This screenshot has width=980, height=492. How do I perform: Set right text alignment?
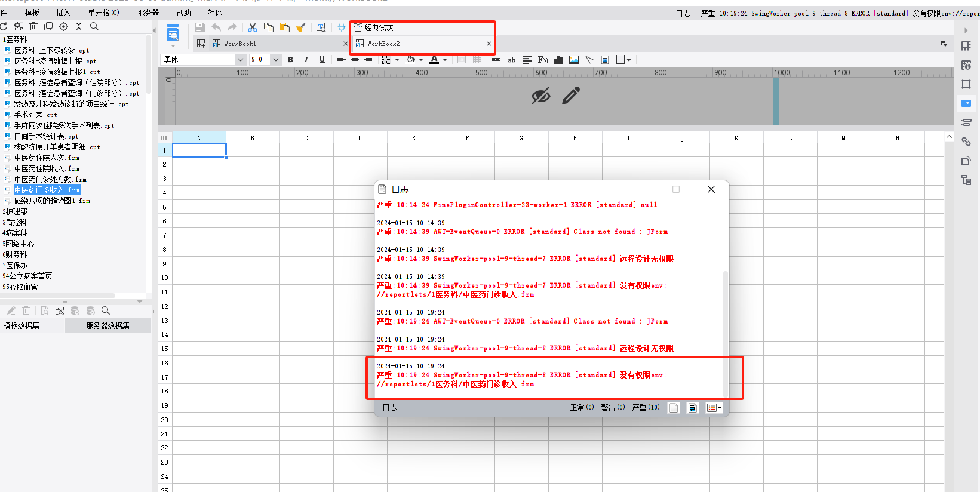[368, 60]
